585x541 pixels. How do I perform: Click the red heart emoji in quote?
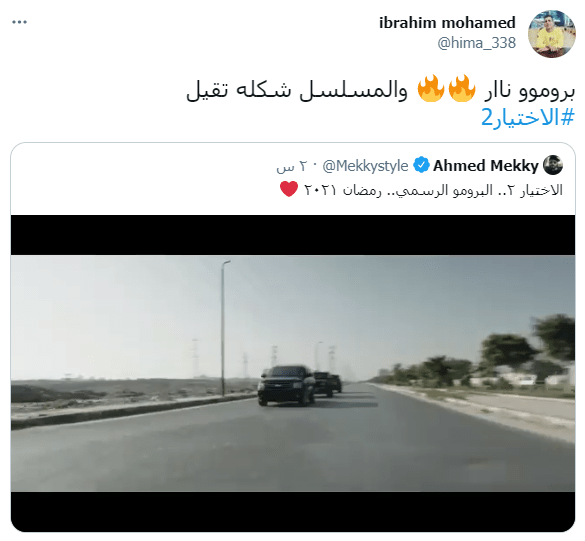click(289, 189)
